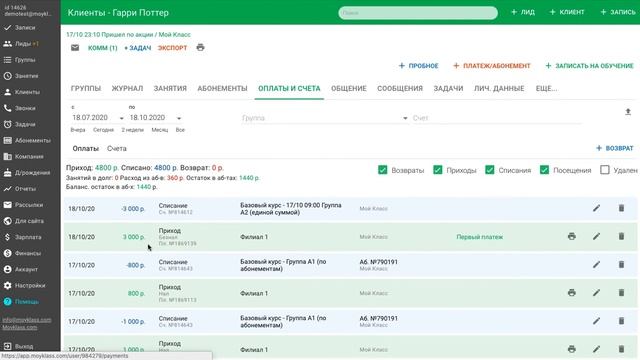Viewport: 640px width, 360px height.
Task: Uncheck the Списания filter checkbox
Action: [x=489, y=170]
